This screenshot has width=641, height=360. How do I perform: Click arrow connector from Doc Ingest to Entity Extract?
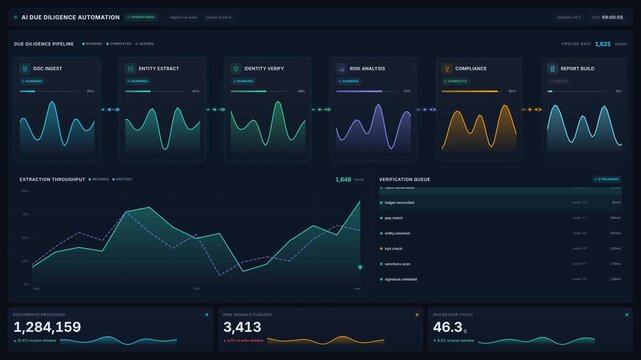[x=110, y=110]
